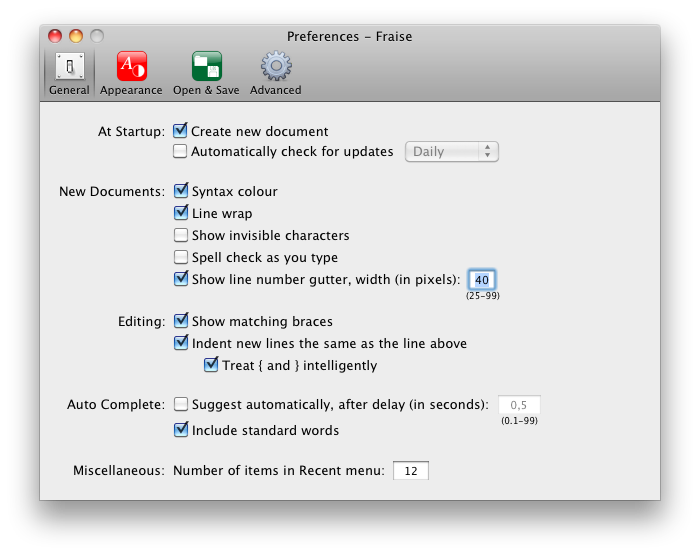Click the Recent menu items count field
The image size is (700, 555).
(x=411, y=471)
